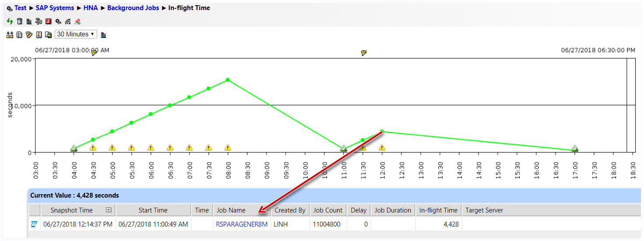The width and height of the screenshot is (644, 241).
Task: Click the table grid view icon
Action: (x=19, y=35)
